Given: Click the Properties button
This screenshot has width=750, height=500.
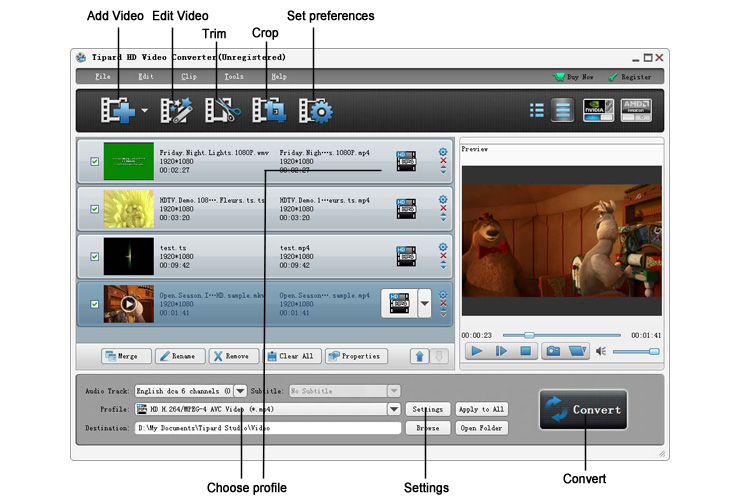Looking at the screenshot, I should (356, 356).
